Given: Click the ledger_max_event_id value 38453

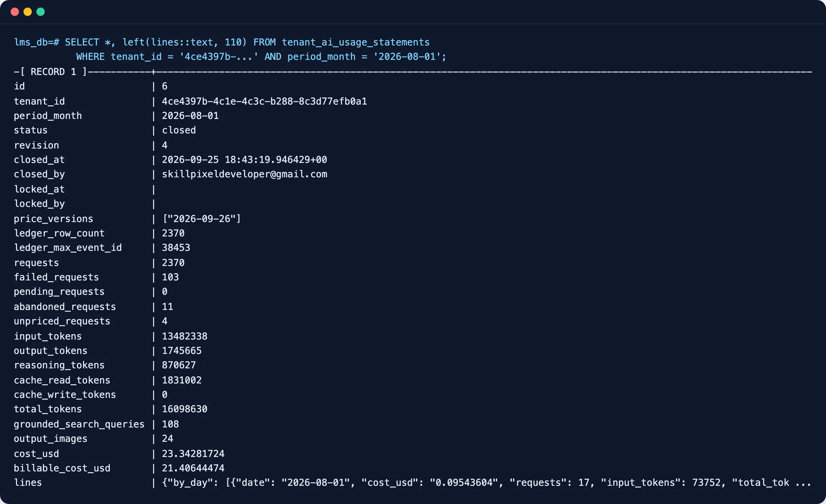Looking at the screenshot, I should tap(176, 247).
